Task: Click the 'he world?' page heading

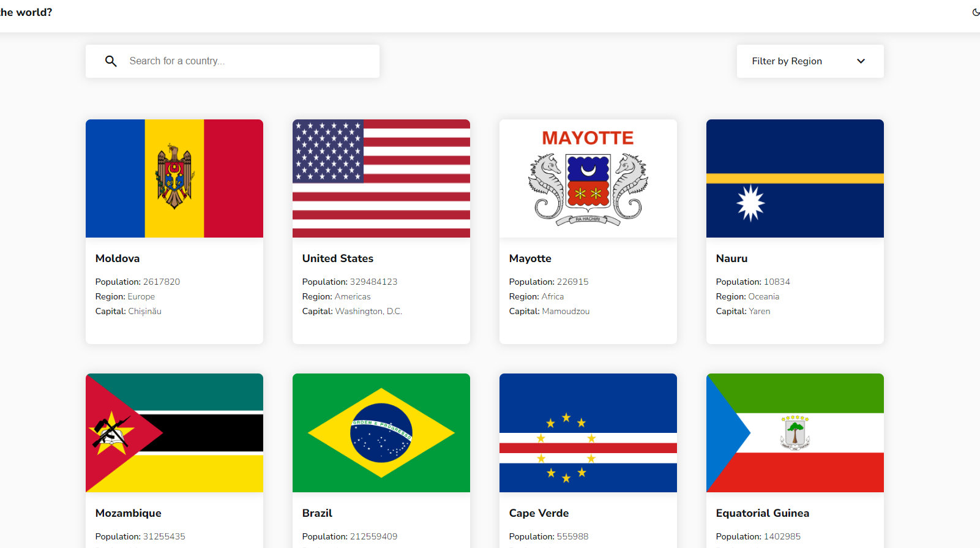Action: point(26,12)
